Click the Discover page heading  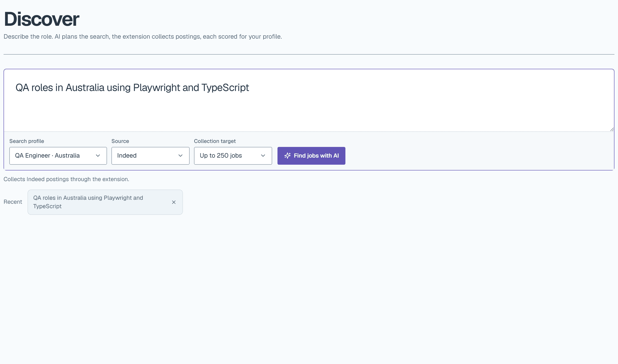42,19
